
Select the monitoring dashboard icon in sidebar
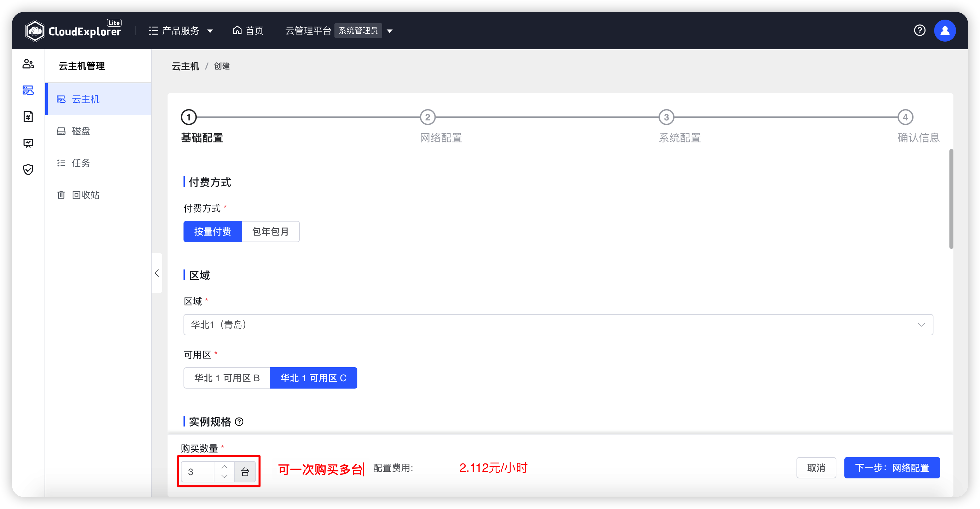28,143
